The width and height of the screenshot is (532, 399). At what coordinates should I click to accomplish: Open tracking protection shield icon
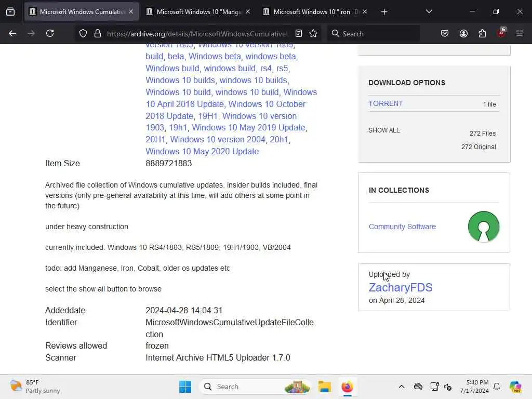tap(83, 33)
